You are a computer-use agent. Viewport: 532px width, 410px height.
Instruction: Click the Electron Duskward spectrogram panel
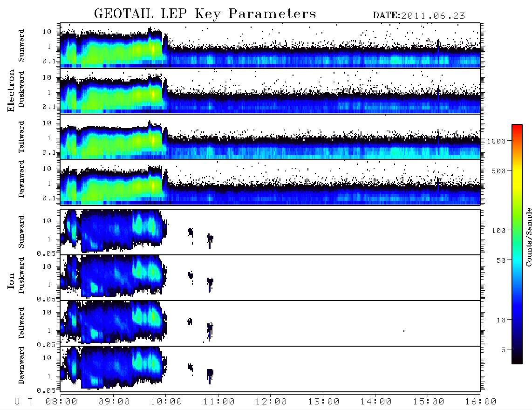coord(270,91)
